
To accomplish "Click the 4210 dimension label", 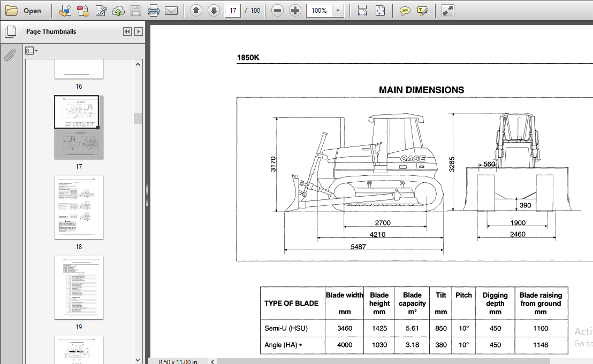I will tap(377, 235).
